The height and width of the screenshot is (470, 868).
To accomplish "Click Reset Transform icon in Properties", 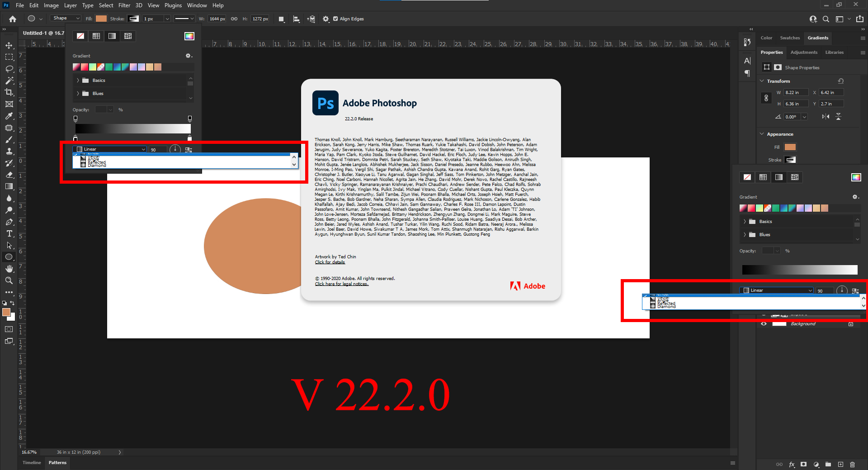I will (841, 81).
